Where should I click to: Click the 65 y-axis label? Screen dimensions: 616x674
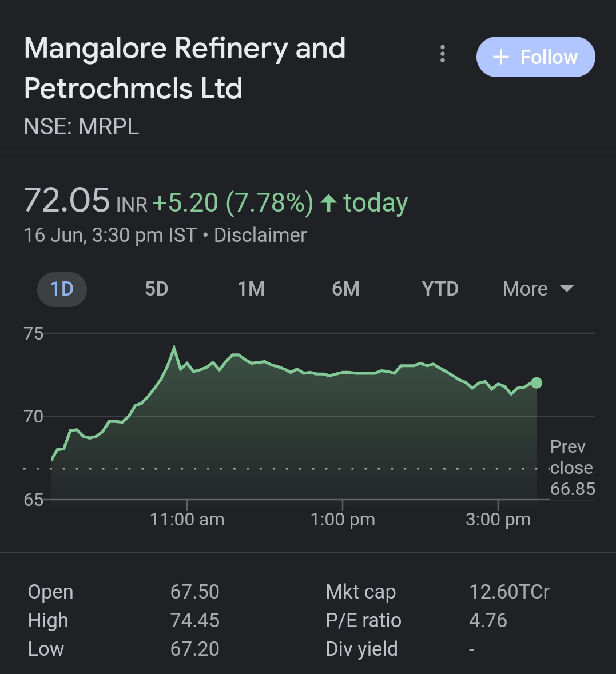coord(34,500)
